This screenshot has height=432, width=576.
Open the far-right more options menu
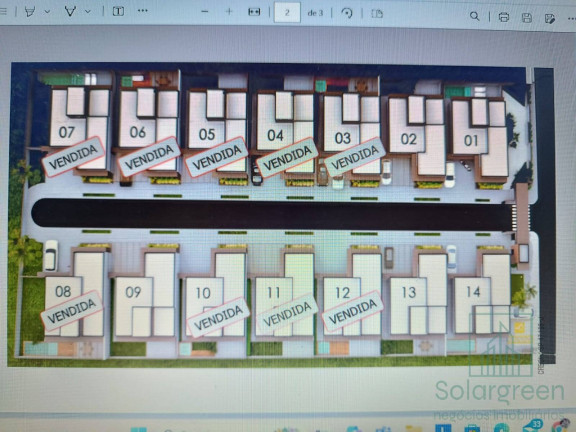point(572,18)
